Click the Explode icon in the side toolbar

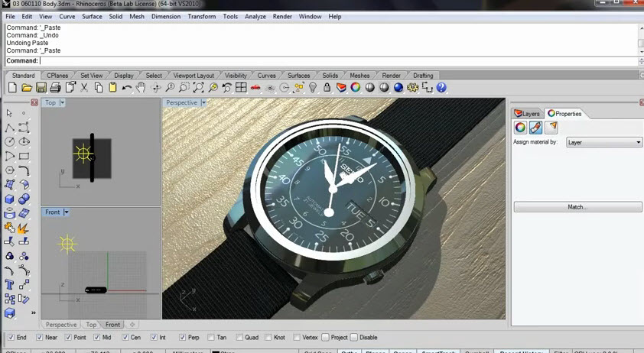23,228
